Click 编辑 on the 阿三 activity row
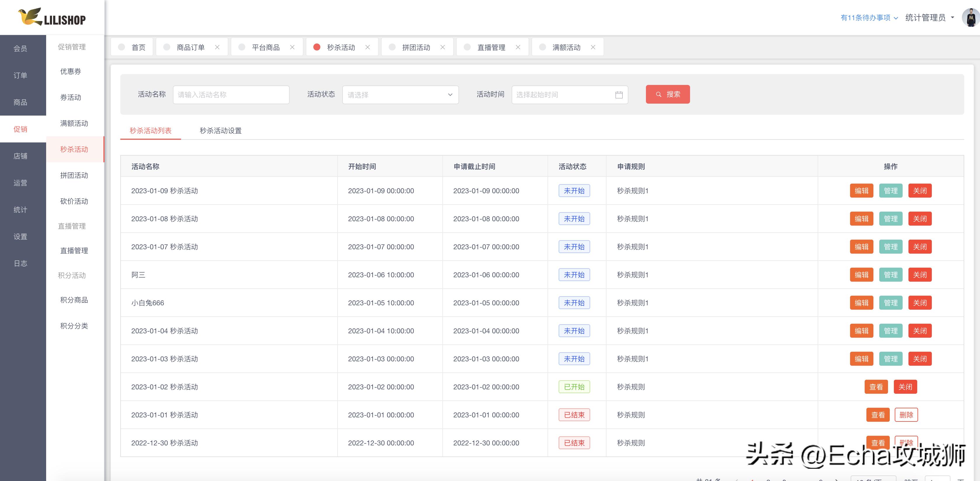Screen dimensions: 980x481 coord(862,275)
